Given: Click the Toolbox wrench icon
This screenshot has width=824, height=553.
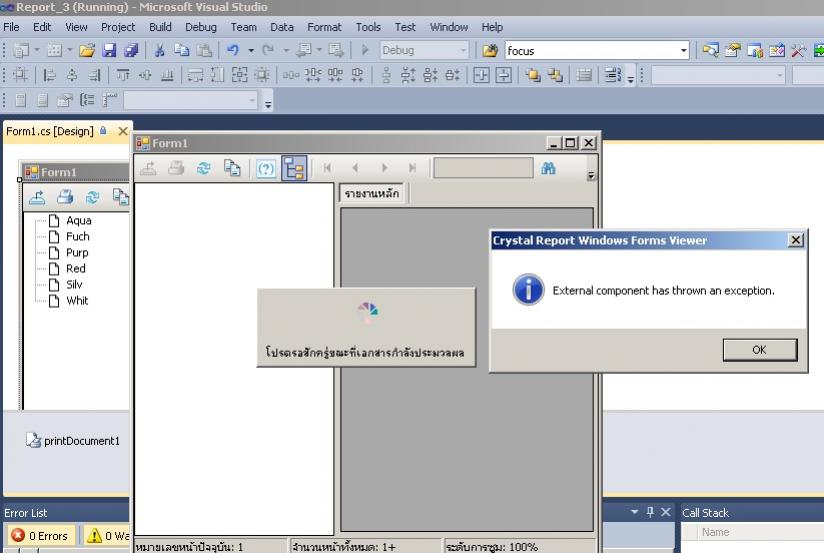Looking at the screenshot, I should (x=798, y=50).
